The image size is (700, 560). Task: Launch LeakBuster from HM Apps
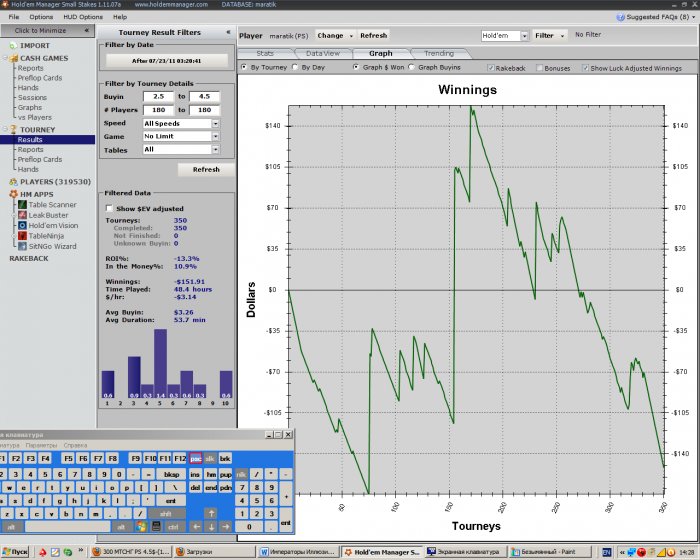48,214
